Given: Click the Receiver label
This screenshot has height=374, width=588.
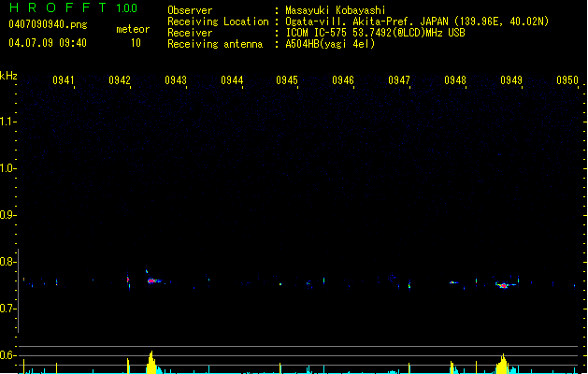Looking at the screenshot, I should [x=190, y=33].
